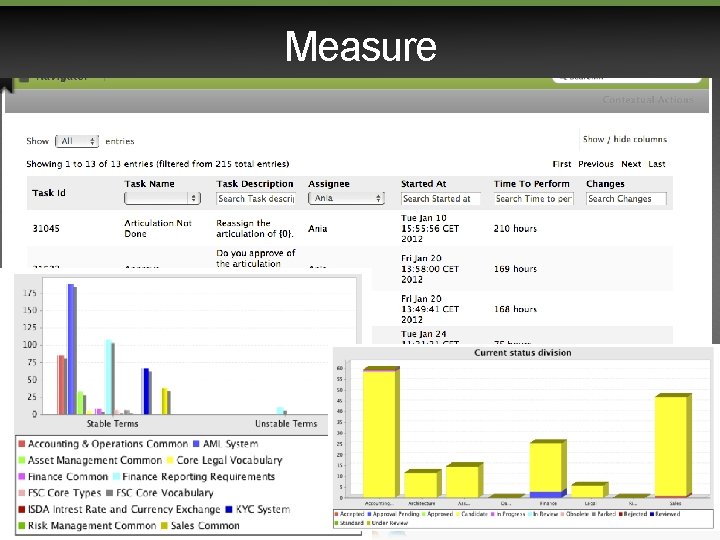Sort by Task Name column header

point(149,184)
